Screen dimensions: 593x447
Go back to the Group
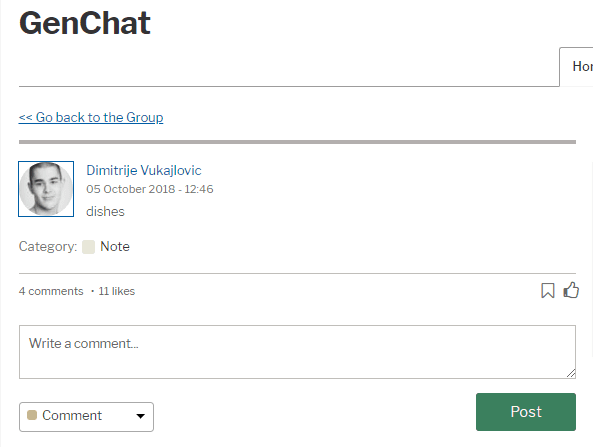91,117
